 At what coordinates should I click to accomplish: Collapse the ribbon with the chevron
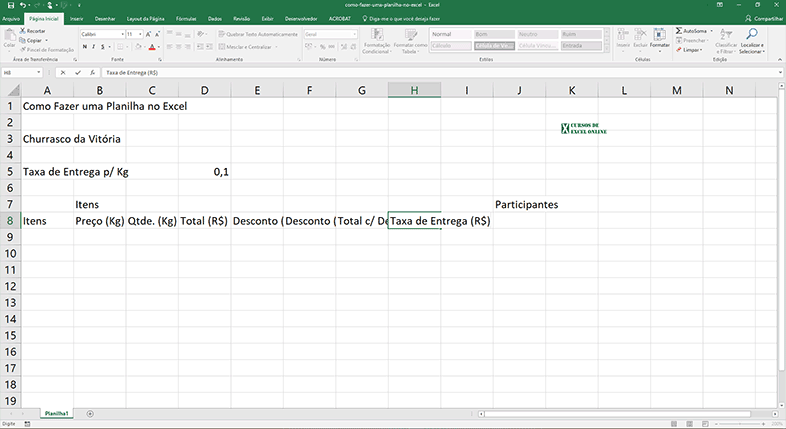[780, 60]
